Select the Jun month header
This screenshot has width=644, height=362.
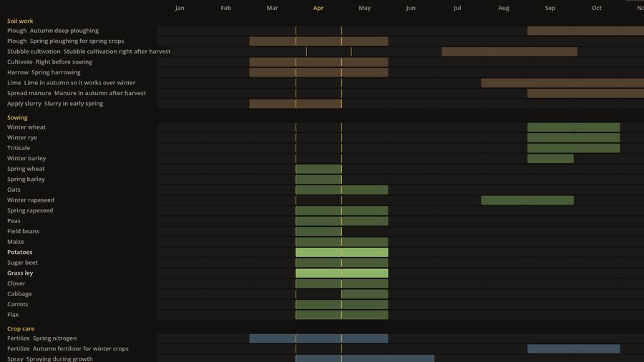pyautogui.click(x=410, y=8)
